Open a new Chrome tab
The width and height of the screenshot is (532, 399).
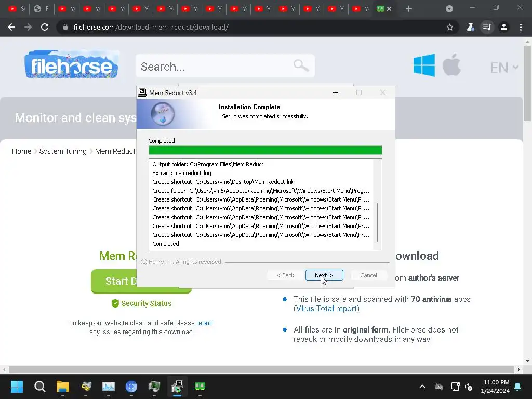409,9
